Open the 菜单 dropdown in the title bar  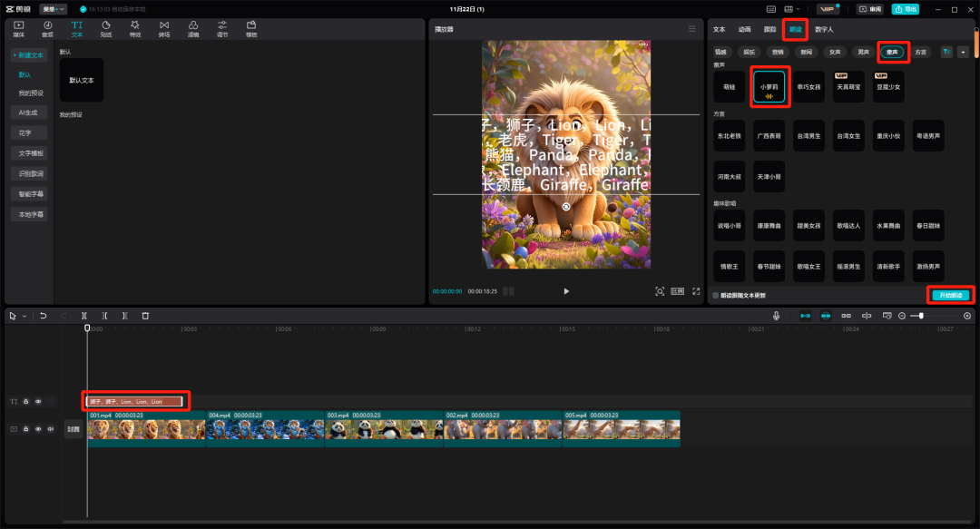pyautogui.click(x=54, y=9)
